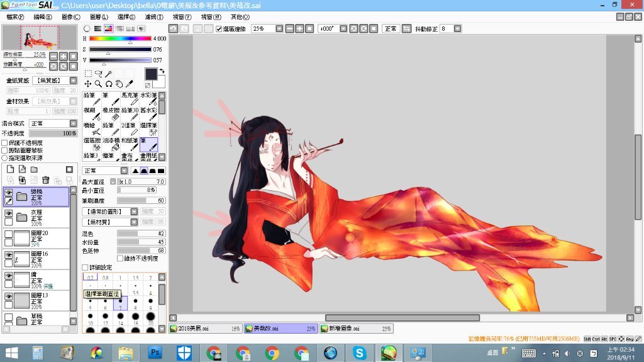Uncheck 選區邊緣 checkbox in toolbar
The height and width of the screenshot is (362, 644).
(219, 29)
